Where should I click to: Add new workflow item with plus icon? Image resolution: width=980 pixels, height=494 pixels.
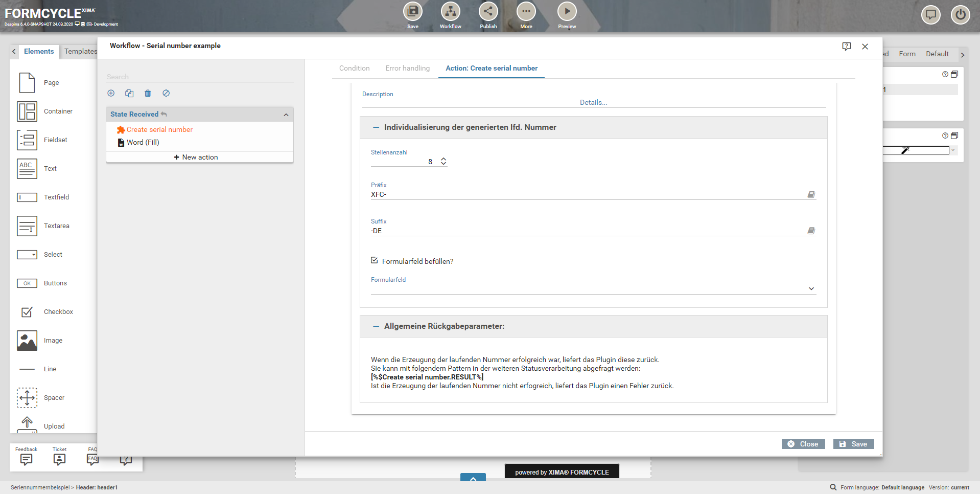point(111,93)
